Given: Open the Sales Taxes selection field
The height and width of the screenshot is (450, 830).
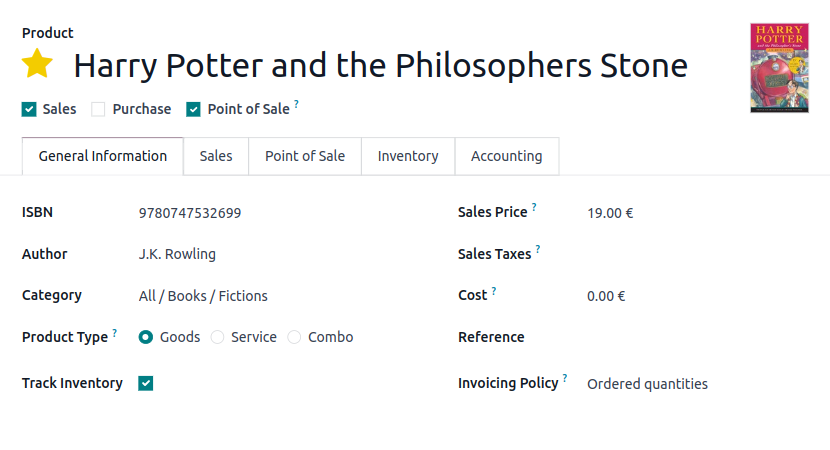Looking at the screenshot, I should [x=680, y=254].
